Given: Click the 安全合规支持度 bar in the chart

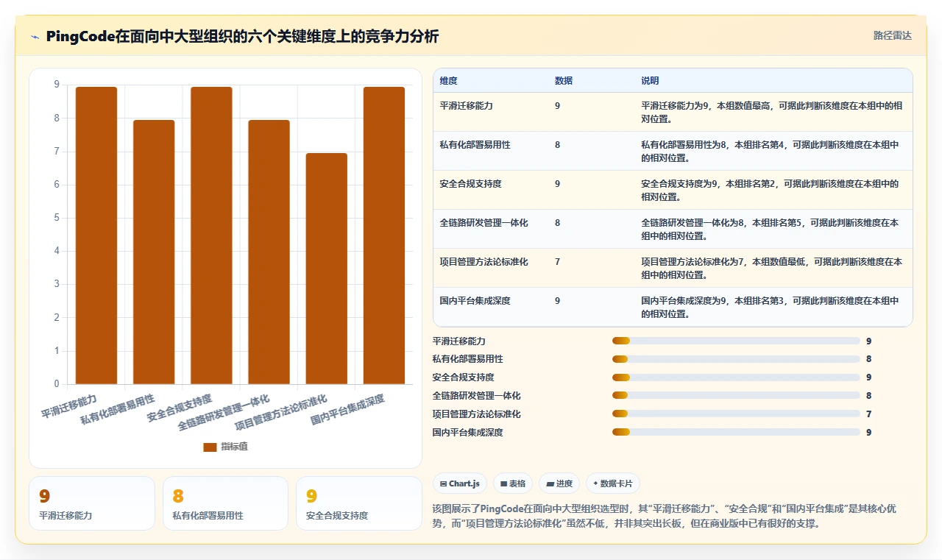Looking at the screenshot, I should click(211, 235).
